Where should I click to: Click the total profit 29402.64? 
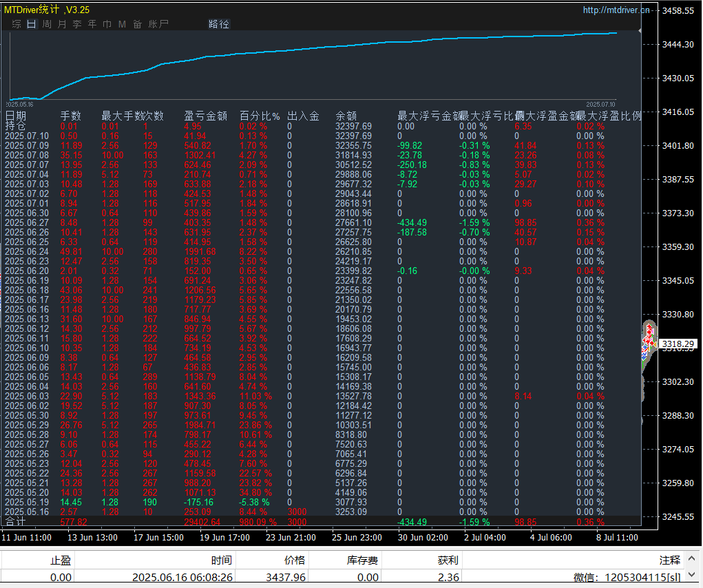click(x=202, y=522)
